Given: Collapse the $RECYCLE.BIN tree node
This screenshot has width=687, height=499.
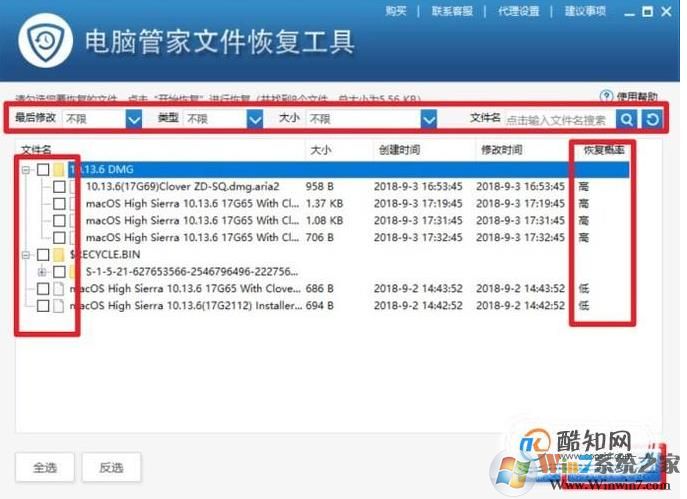Looking at the screenshot, I should pos(26,255).
